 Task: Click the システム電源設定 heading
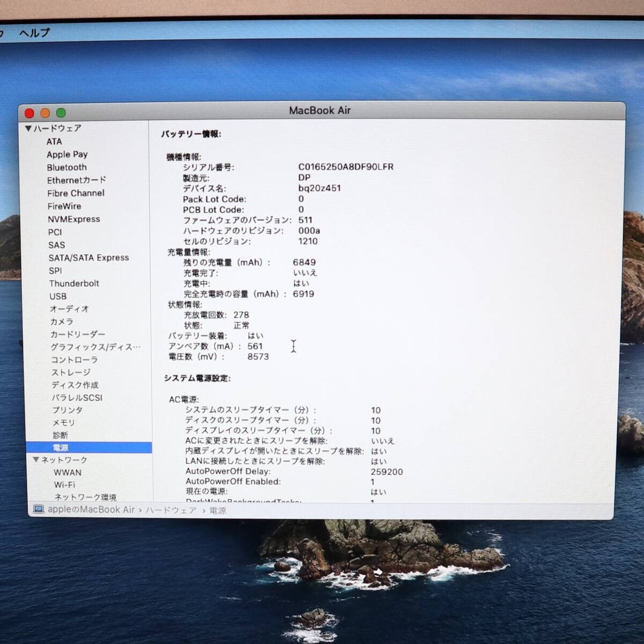[197, 378]
